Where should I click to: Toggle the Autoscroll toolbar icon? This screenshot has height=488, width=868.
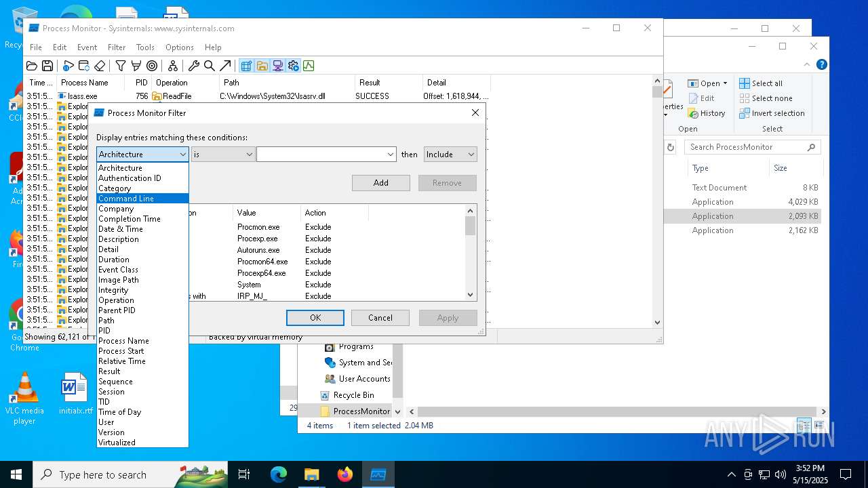84,66
